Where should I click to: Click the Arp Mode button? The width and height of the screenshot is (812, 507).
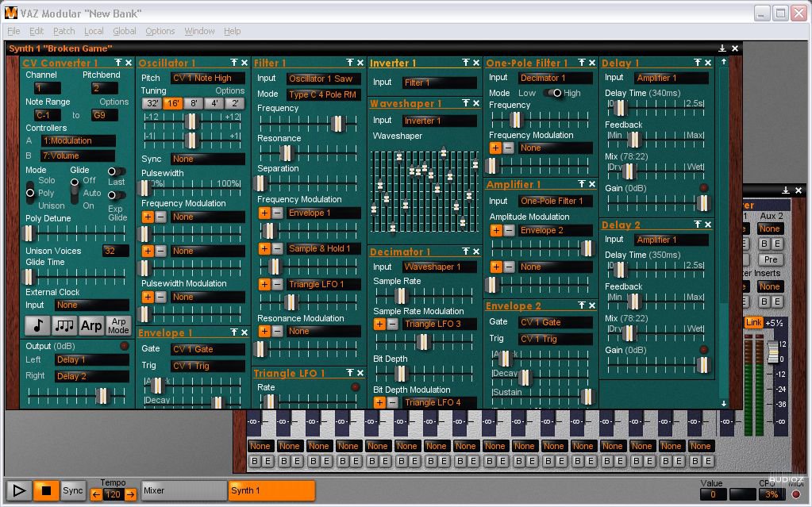pyautogui.click(x=118, y=325)
